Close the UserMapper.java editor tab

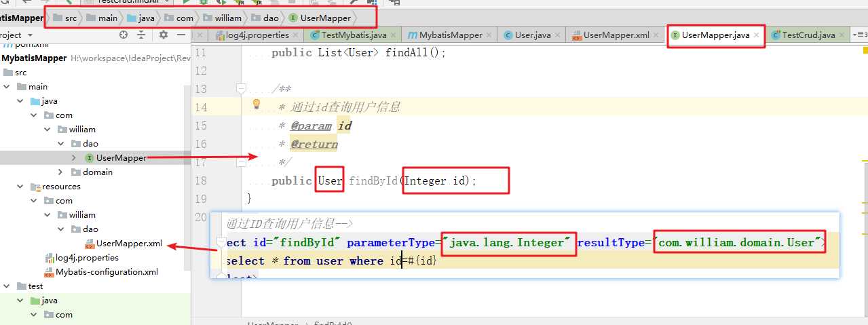pos(757,35)
